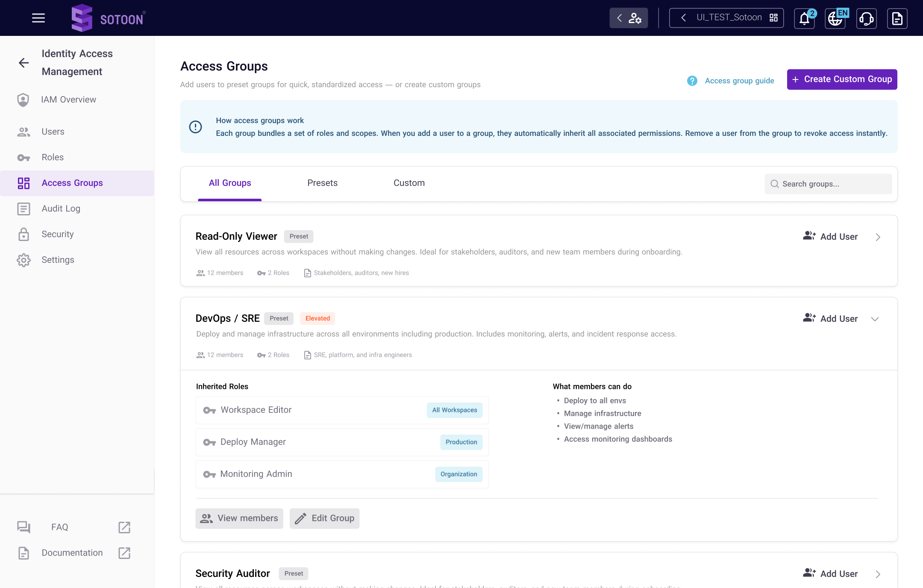This screenshot has height=588, width=923.
Task: Open workspace switcher UI_TEST_Sotoon
Action: [726, 18]
